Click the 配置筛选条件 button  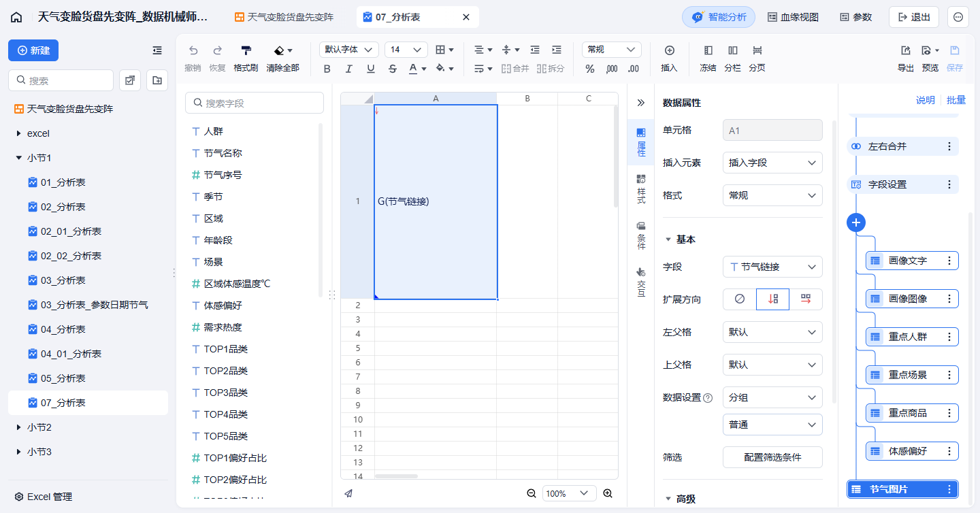tap(772, 457)
